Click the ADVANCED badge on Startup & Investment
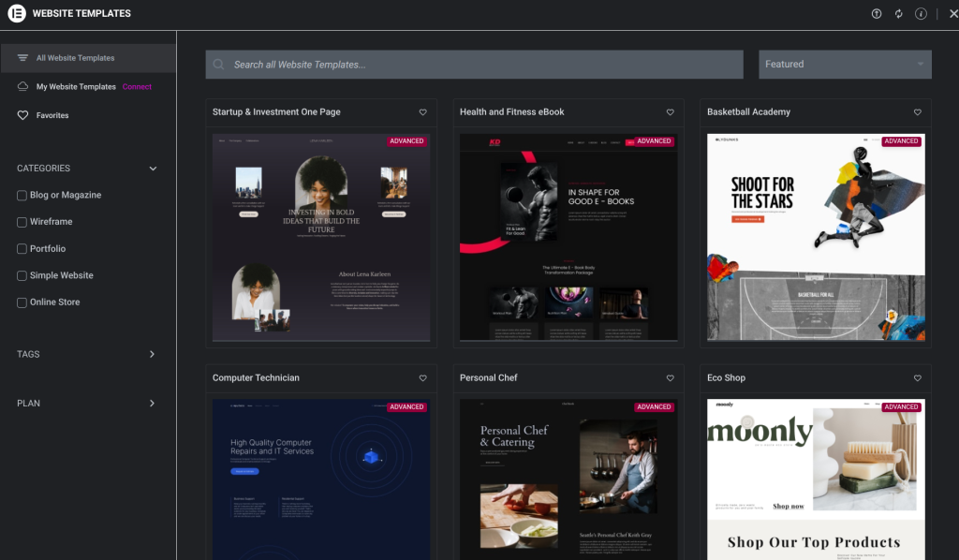Viewport: 959px width, 560px height. pyautogui.click(x=406, y=141)
